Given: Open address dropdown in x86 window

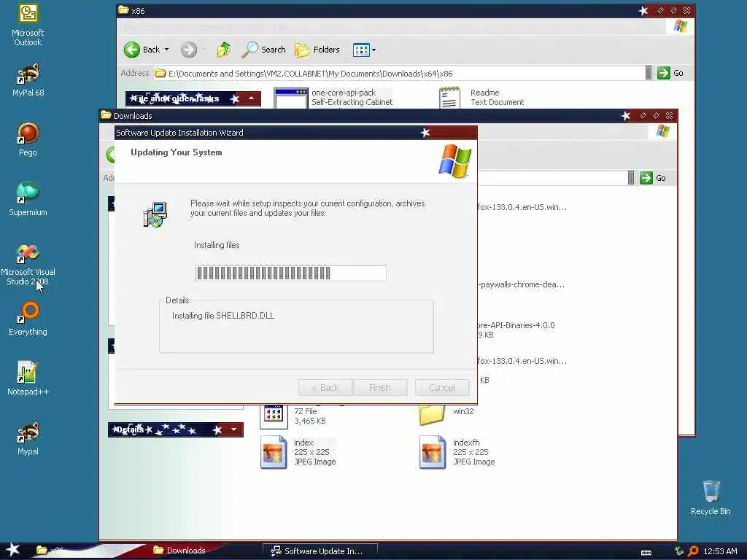Looking at the screenshot, I should 649,73.
